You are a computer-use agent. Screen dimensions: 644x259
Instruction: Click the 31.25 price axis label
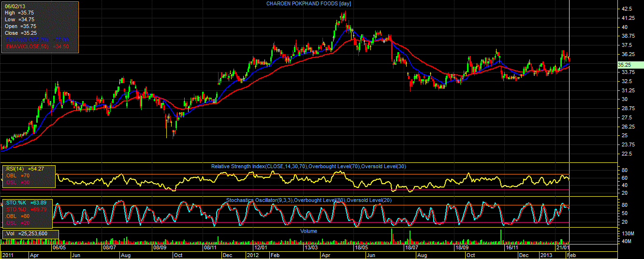pyautogui.click(x=629, y=90)
